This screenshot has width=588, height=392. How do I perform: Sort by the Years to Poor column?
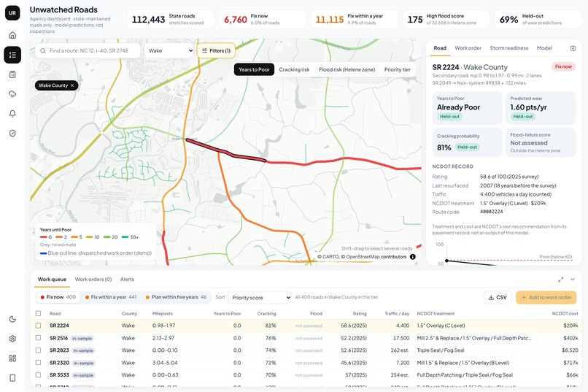(x=227, y=314)
